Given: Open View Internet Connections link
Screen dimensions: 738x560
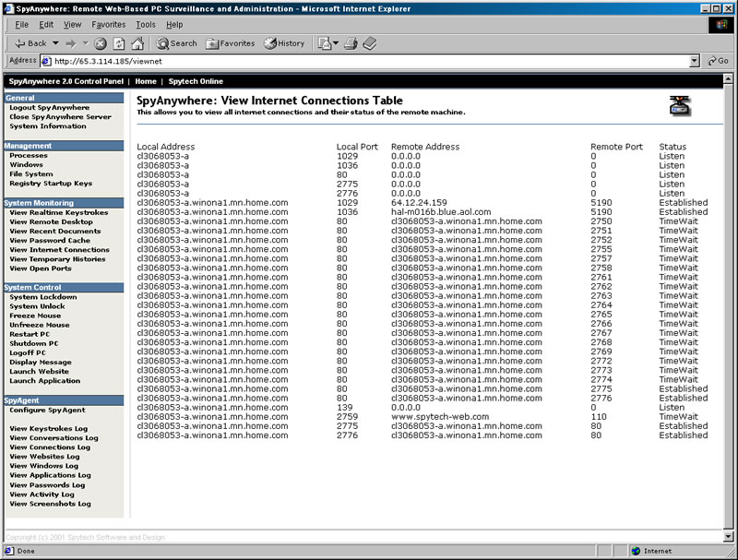Looking at the screenshot, I should point(59,249).
